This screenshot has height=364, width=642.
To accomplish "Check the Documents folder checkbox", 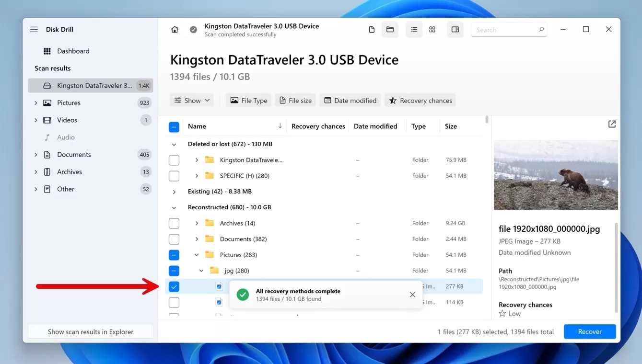I will (174, 239).
